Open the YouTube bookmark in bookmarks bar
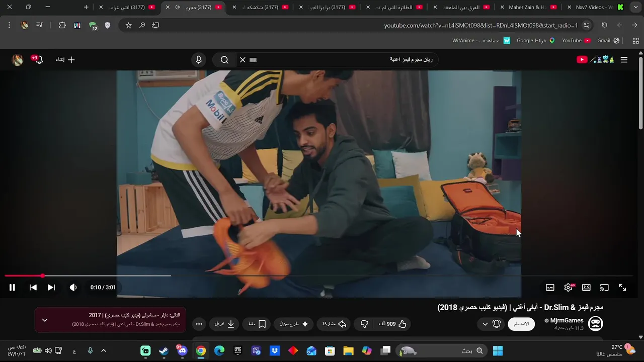This screenshot has width=644, height=362. 576,40
